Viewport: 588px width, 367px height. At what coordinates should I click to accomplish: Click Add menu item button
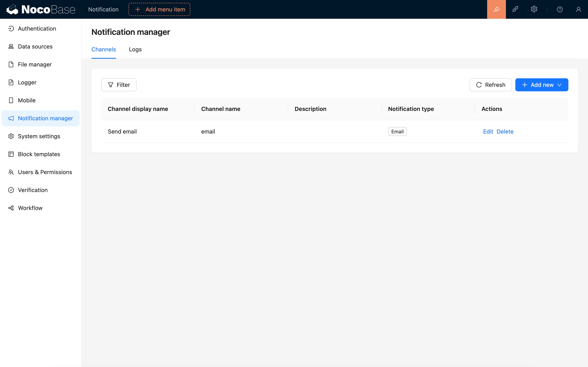(159, 9)
